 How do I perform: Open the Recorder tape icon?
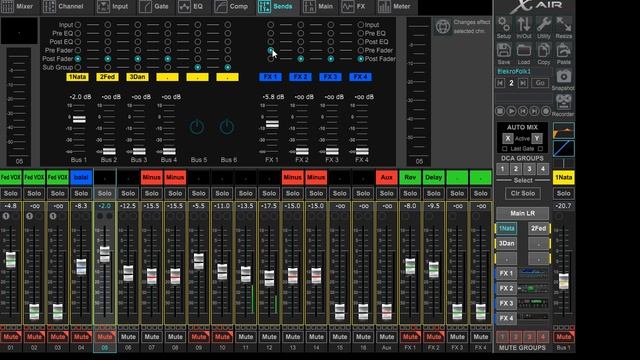(564, 102)
